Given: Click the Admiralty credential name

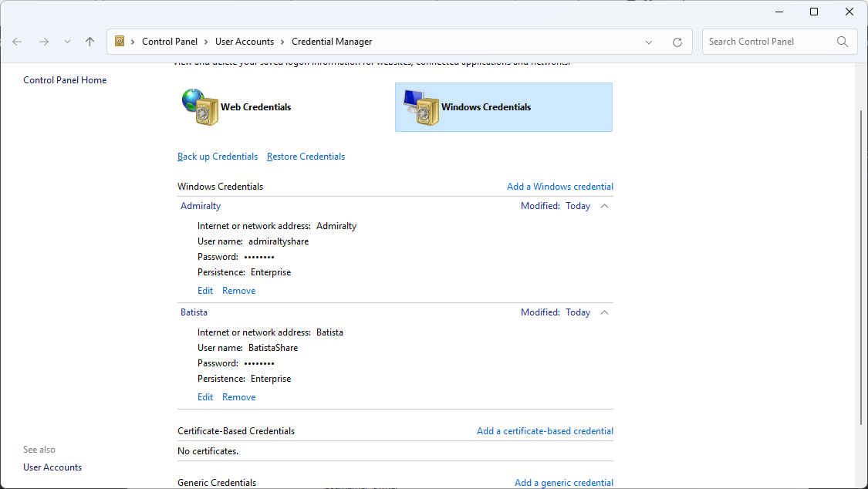Looking at the screenshot, I should (201, 206).
